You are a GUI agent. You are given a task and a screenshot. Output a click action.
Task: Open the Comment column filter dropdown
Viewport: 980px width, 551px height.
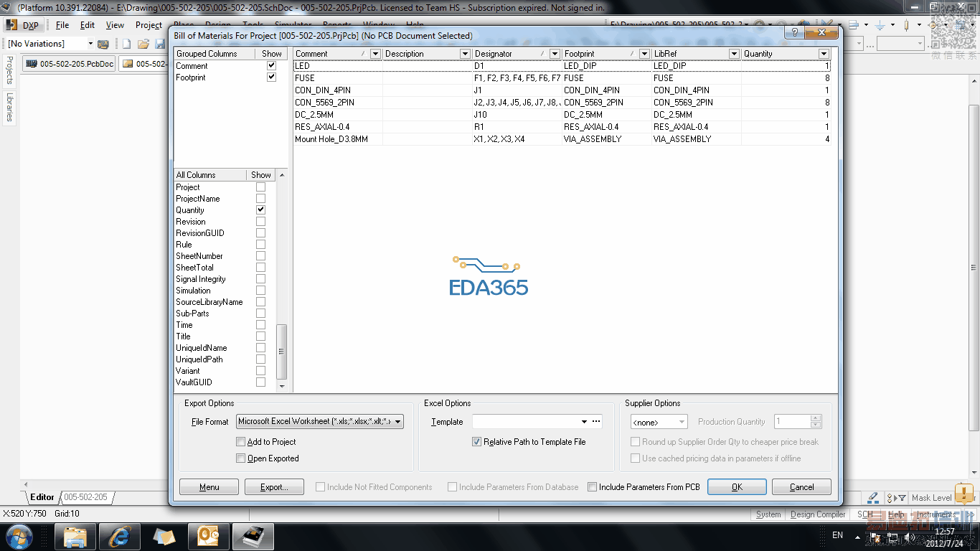point(375,54)
